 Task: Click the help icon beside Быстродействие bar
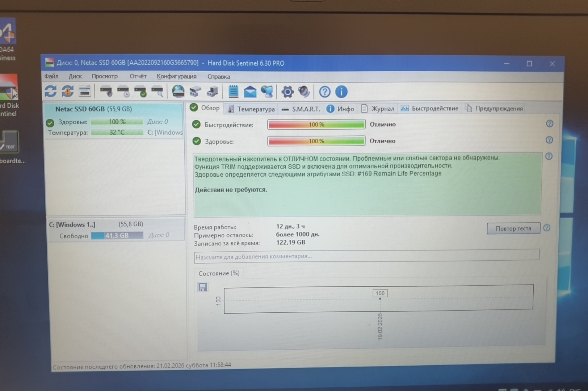coord(549,124)
